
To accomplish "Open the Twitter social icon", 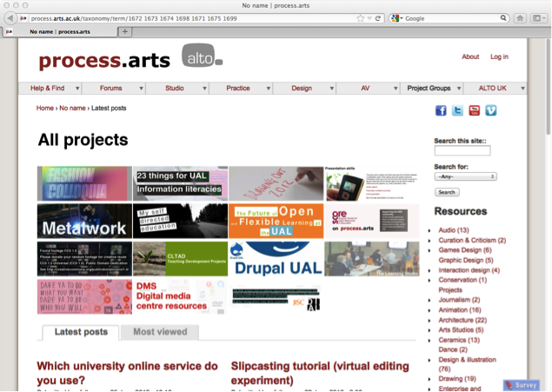I will [x=457, y=110].
